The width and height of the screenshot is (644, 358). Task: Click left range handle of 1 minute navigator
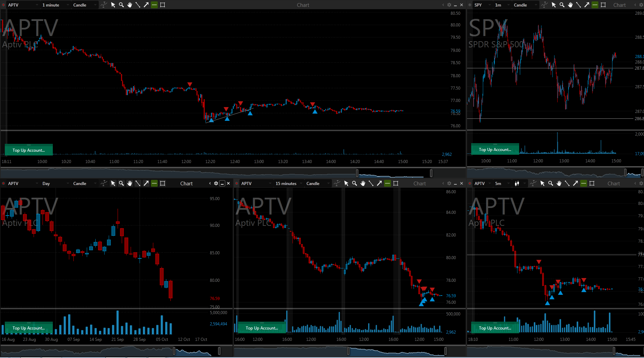click(357, 173)
